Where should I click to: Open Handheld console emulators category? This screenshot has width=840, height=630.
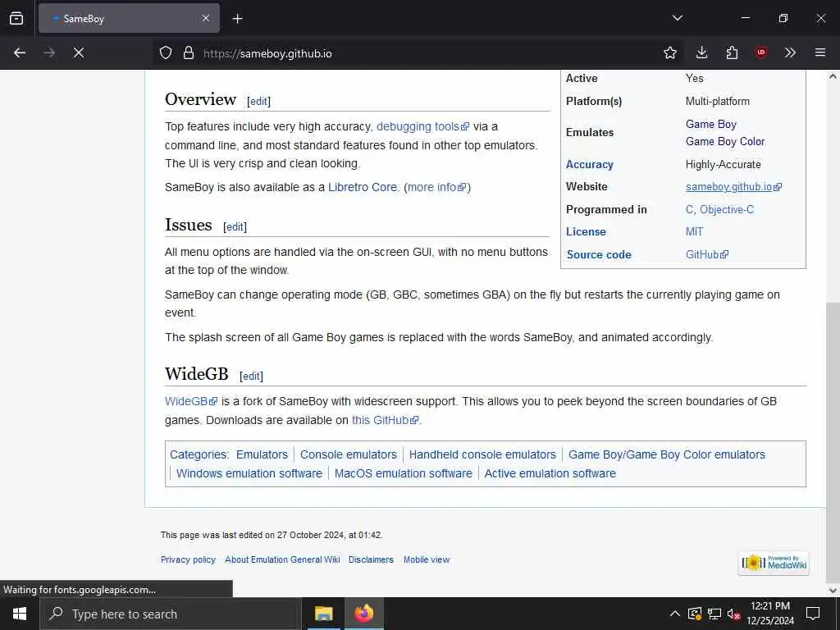(482, 454)
